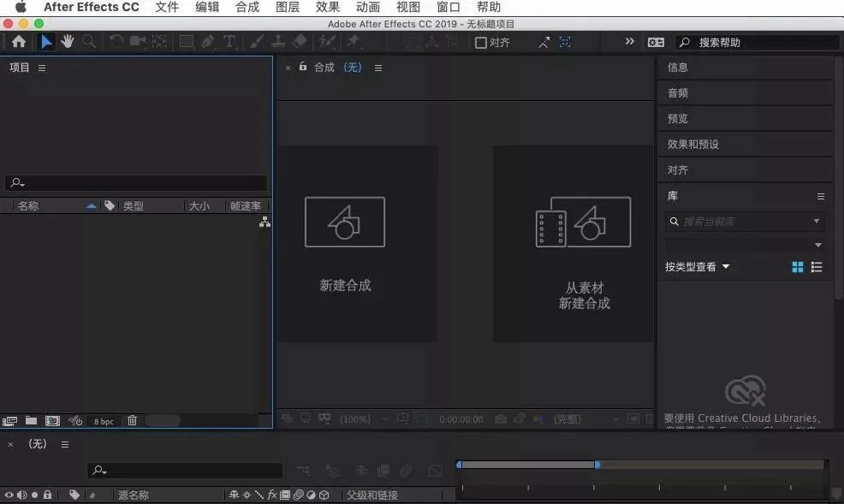Open the library selection dropdown
Screen dimensions: 844x504
pyautogui.click(x=745, y=245)
